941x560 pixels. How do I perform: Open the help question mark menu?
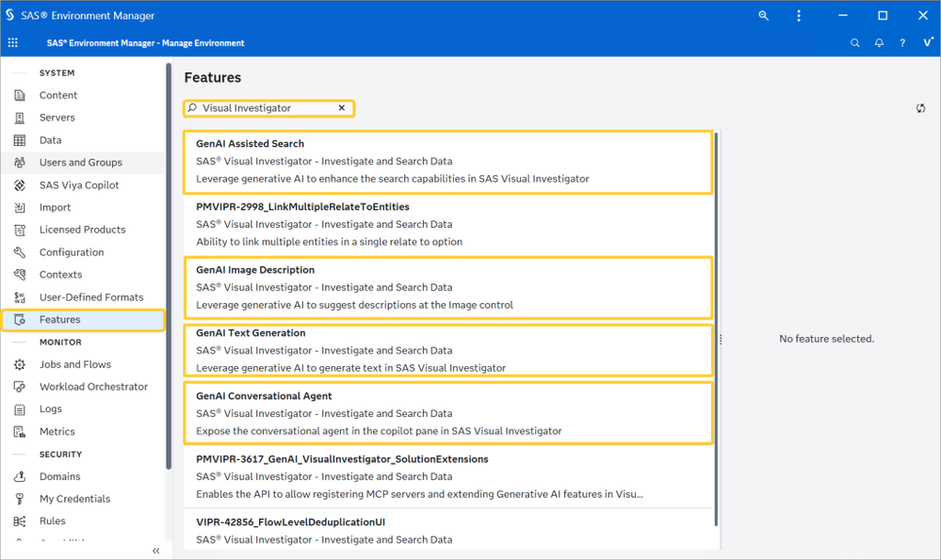click(x=902, y=43)
